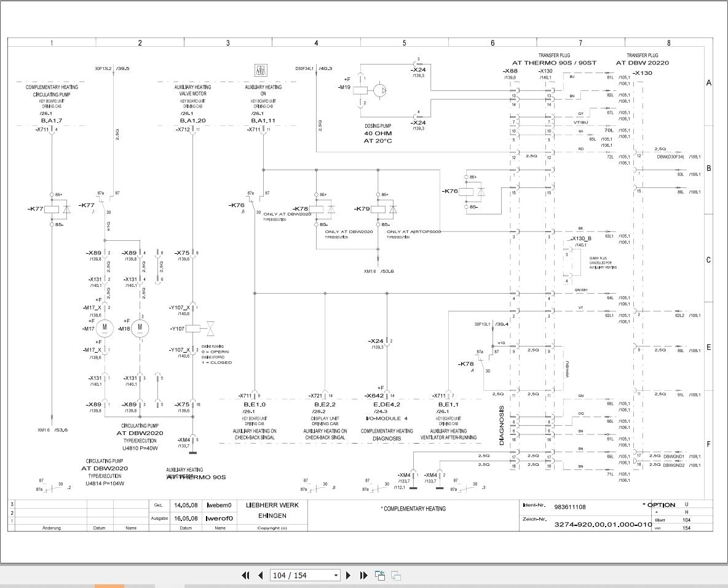Click the lwerof0 name in title block
The image size is (728, 588).
pyautogui.click(x=219, y=519)
